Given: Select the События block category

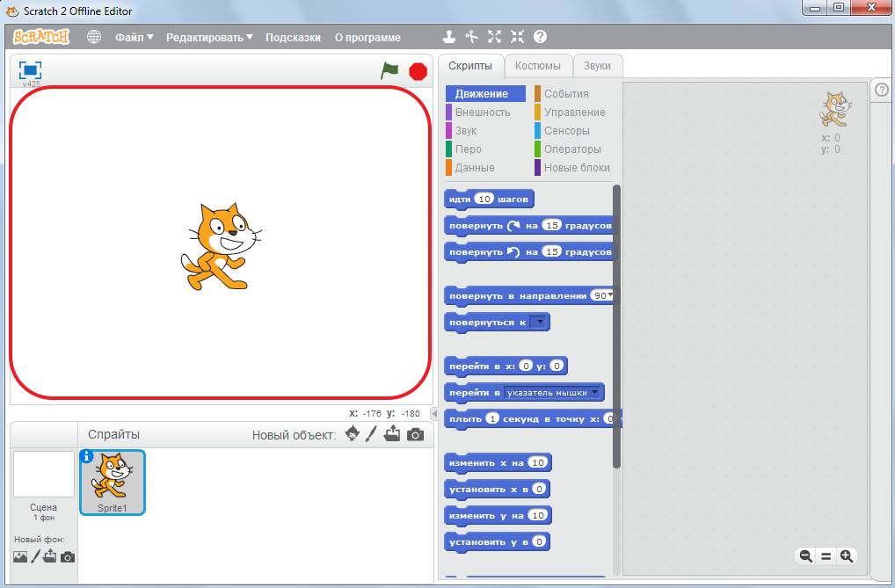Looking at the screenshot, I should coord(562,94).
